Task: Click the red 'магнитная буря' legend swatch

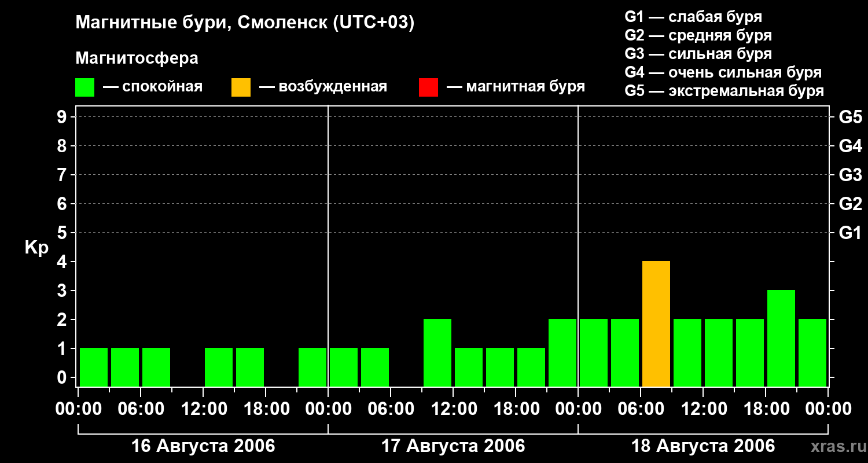Action: coord(428,87)
